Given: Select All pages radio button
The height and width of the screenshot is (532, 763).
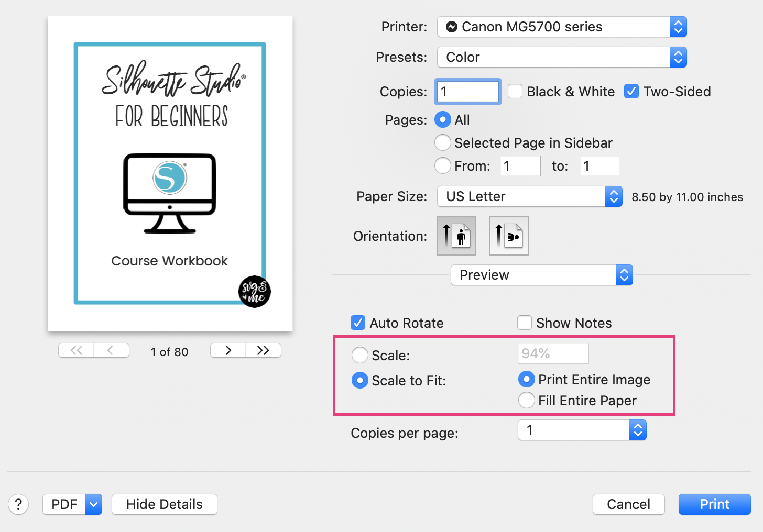Looking at the screenshot, I should click(443, 119).
